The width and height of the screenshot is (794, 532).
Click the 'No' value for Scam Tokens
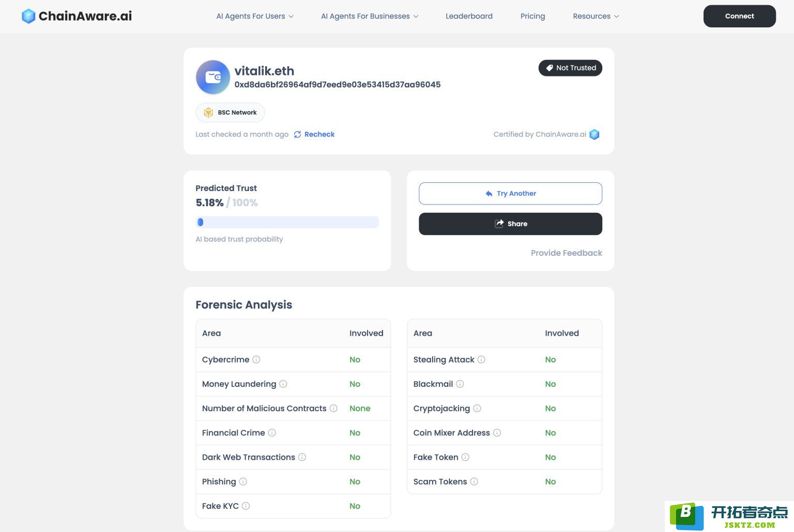click(x=551, y=481)
